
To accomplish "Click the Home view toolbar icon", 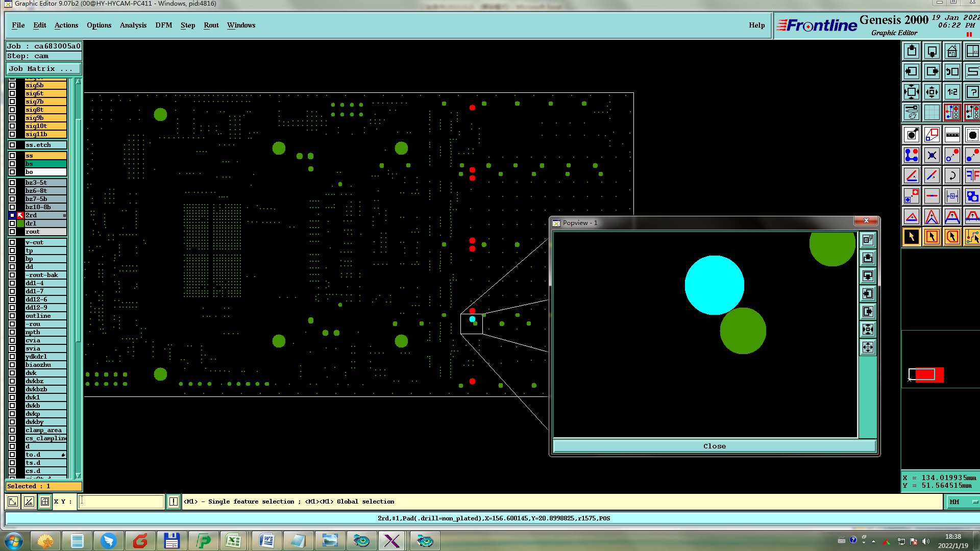I will (952, 51).
